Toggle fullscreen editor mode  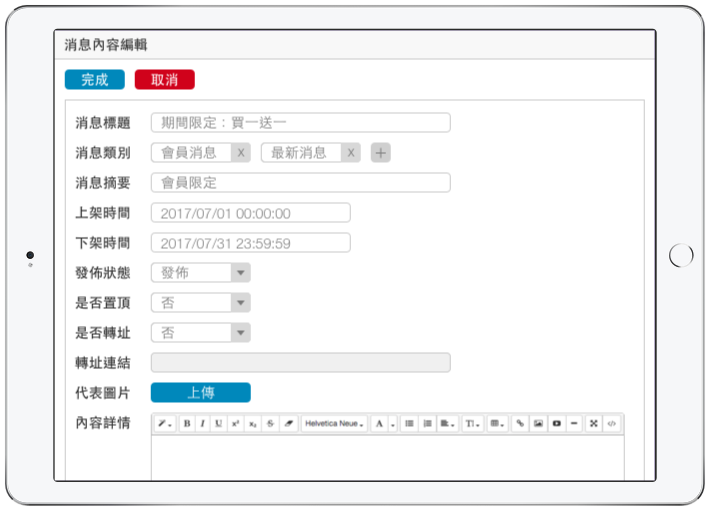coord(594,424)
